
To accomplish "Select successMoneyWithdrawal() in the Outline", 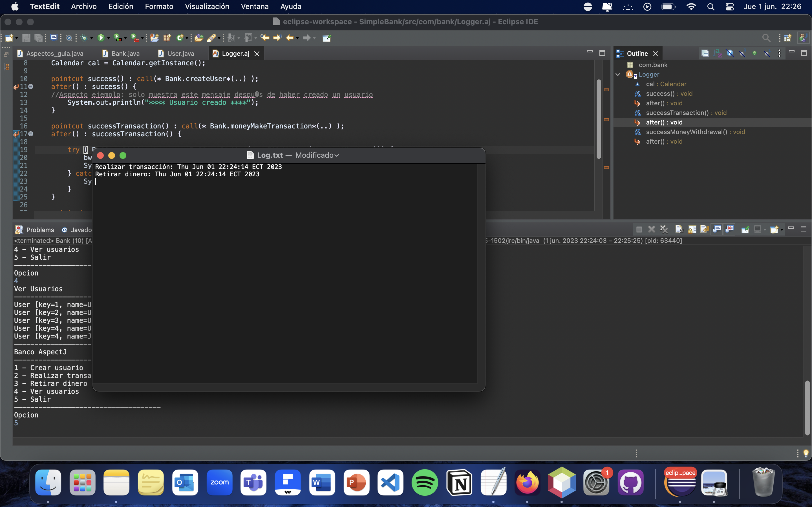I will (686, 132).
